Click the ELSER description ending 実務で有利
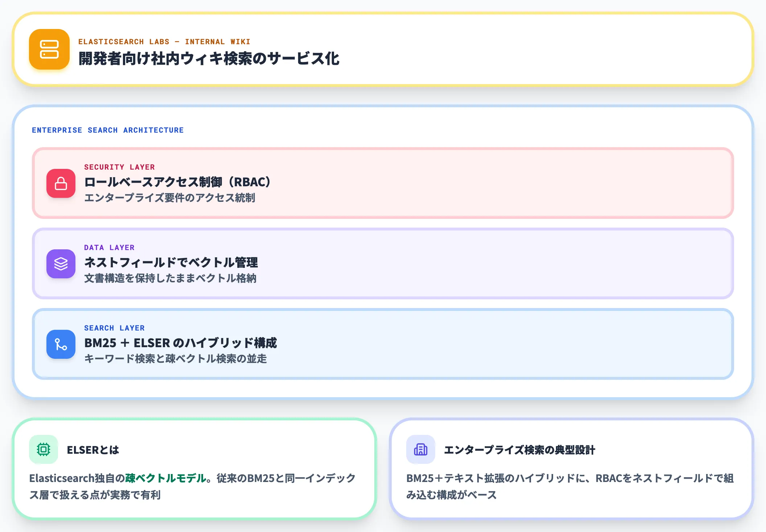Viewport: 766px width, 532px height. [193, 487]
